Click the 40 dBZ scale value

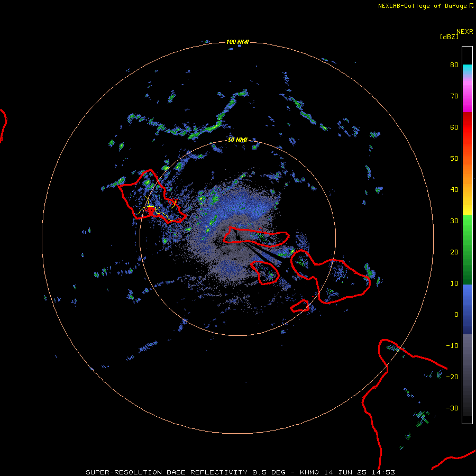(454, 190)
